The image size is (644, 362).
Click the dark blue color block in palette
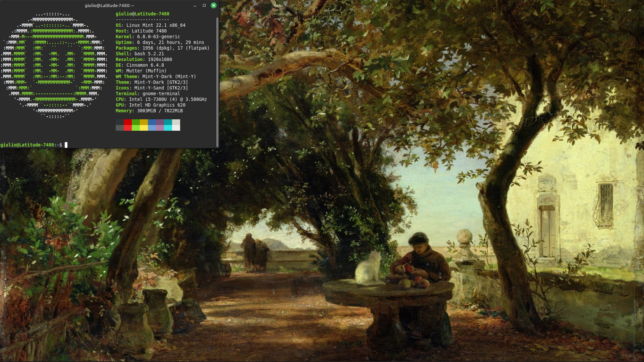click(x=152, y=122)
